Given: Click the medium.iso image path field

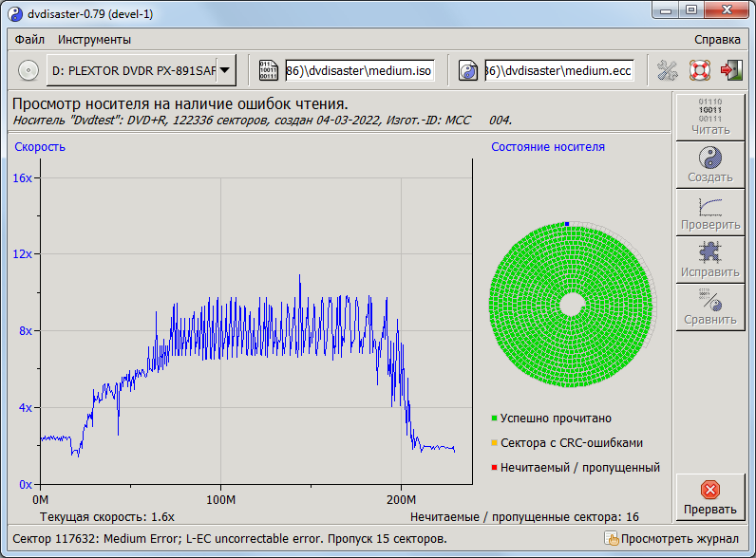Looking at the screenshot, I should (x=359, y=70).
